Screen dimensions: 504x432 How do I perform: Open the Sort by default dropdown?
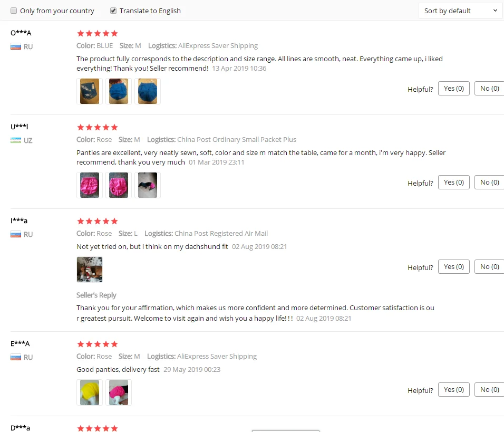(461, 11)
